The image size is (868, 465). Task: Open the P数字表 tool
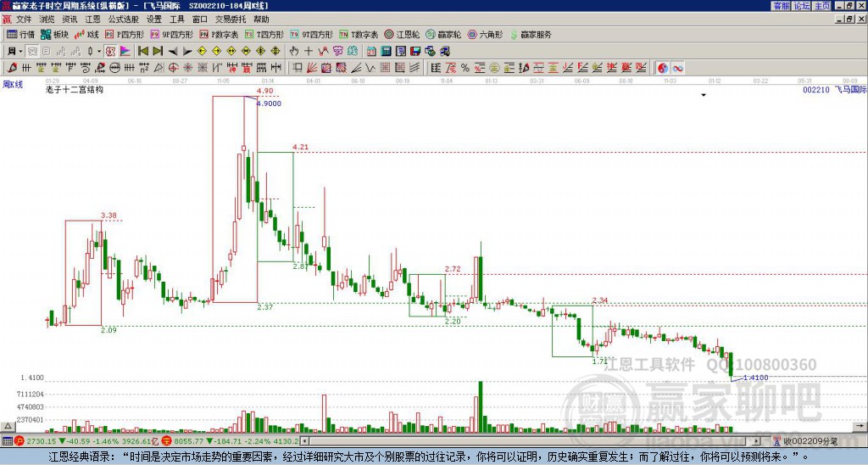pyautogui.click(x=219, y=34)
